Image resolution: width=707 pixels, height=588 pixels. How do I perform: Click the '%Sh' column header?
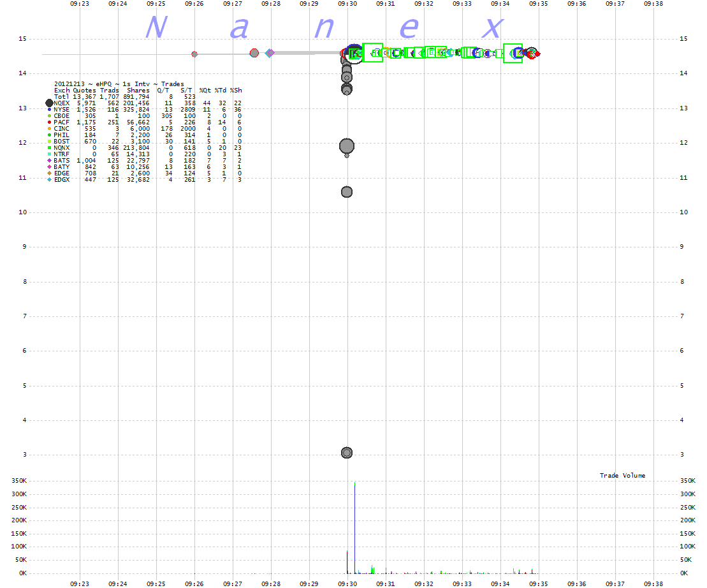236,90
